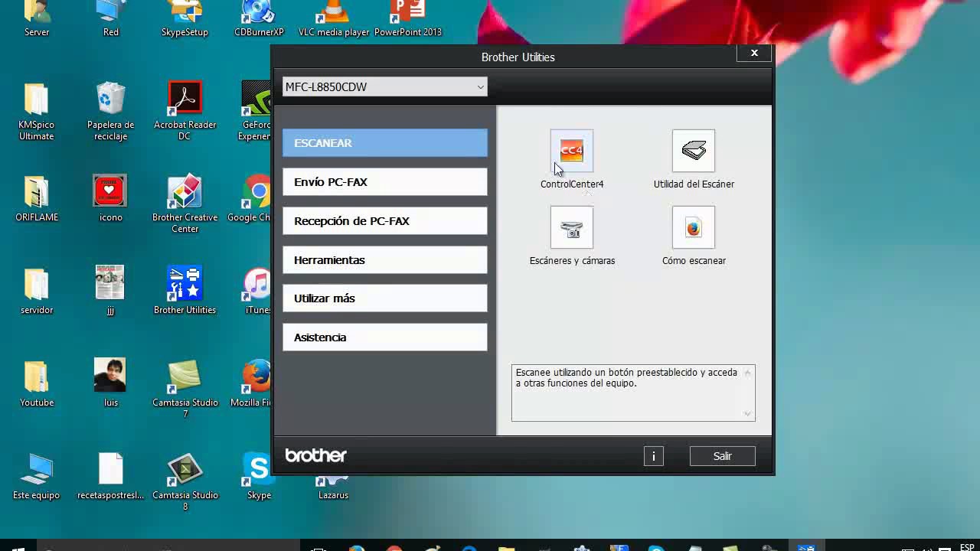This screenshot has height=551, width=980.
Task: Select the 'servidor' folder icon
Action: click(37, 291)
